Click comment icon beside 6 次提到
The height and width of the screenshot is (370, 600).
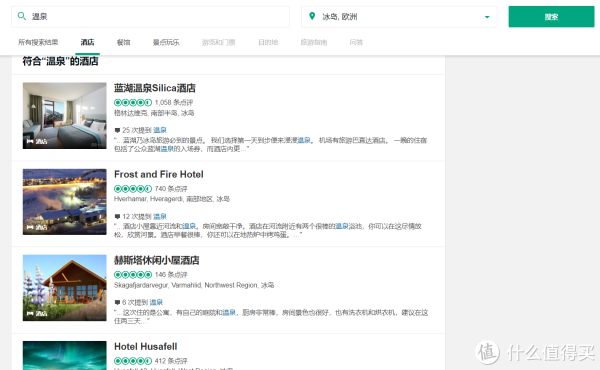pyautogui.click(x=117, y=303)
